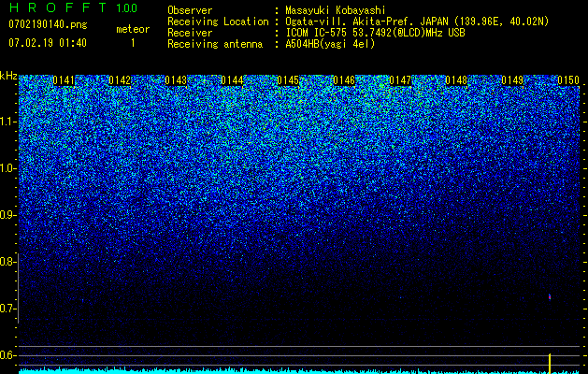The height and width of the screenshot is (374, 588).
Task: Click the 0.9 kHz axis label
Action: tap(7, 215)
